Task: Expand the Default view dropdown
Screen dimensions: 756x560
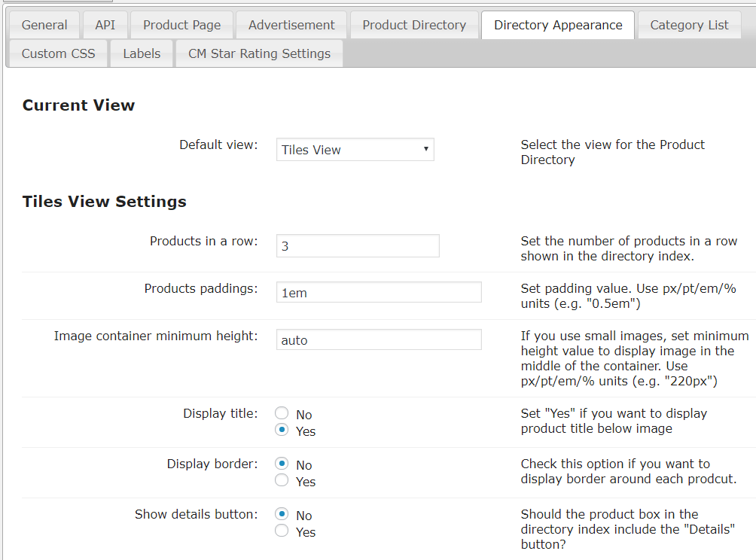Action: (355, 150)
